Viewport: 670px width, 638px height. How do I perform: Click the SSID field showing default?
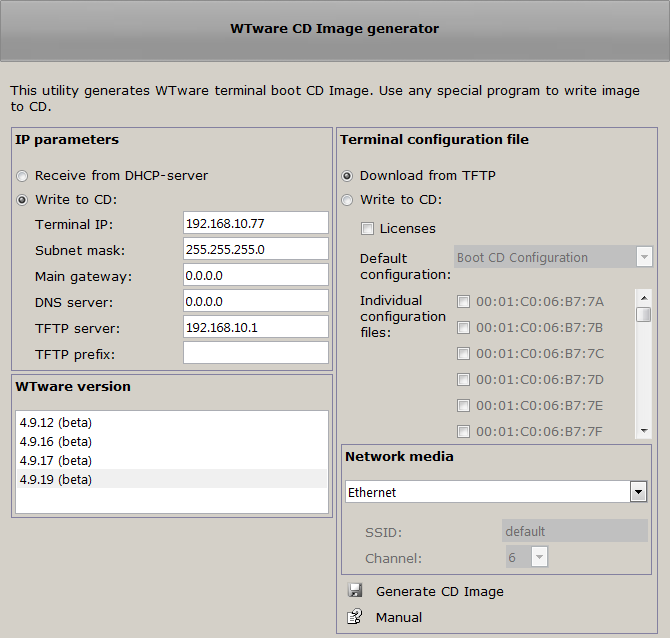point(575,531)
